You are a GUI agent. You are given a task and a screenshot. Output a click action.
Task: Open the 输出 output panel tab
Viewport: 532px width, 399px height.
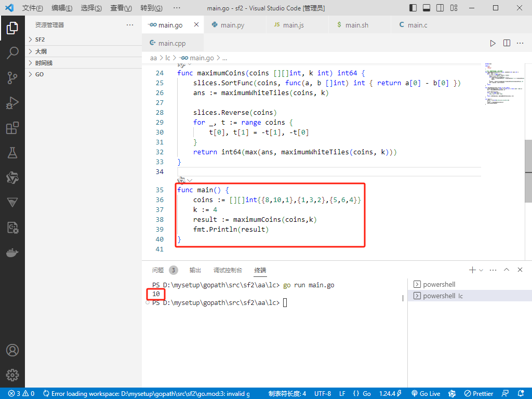pyautogui.click(x=195, y=270)
